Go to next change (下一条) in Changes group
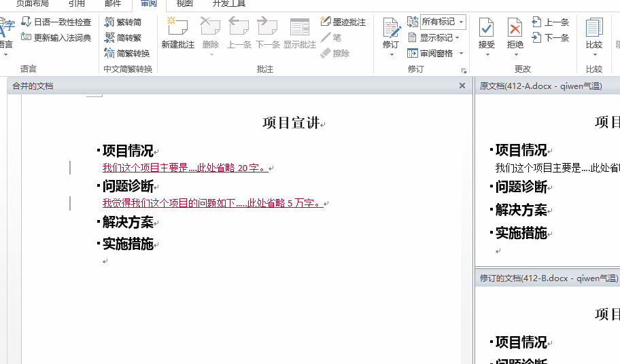This screenshot has height=364, width=620. click(x=551, y=38)
